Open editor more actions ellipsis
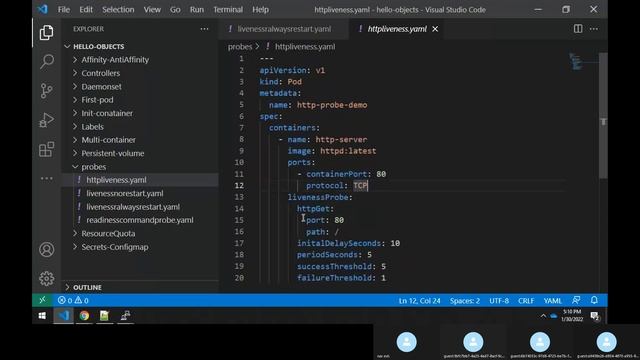This screenshot has width=640, height=360. 594,29
